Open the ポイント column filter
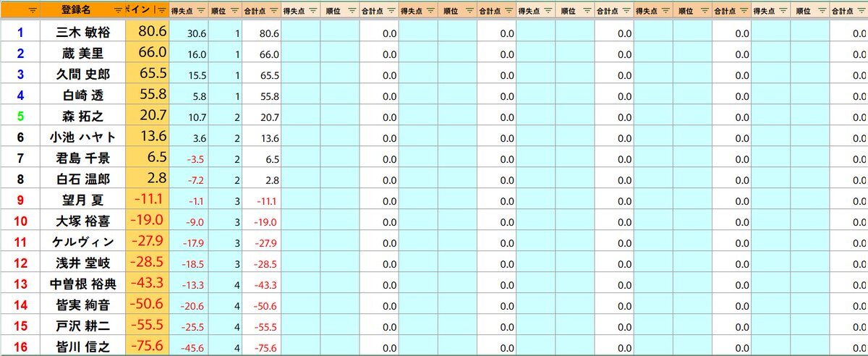 (x=161, y=10)
